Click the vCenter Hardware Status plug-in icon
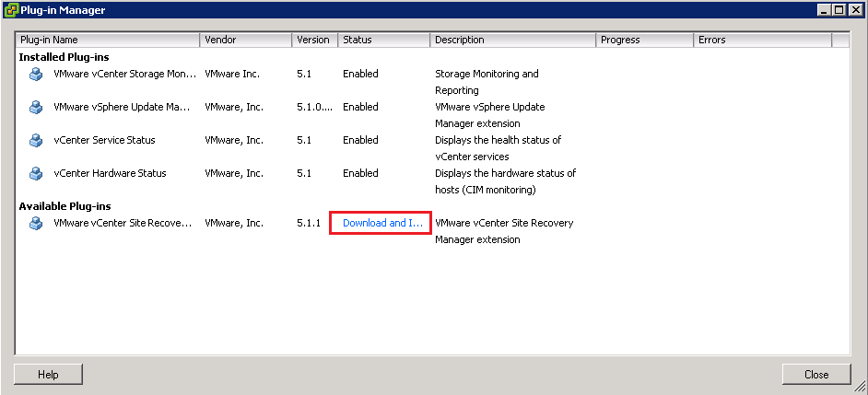 pos(36,173)
